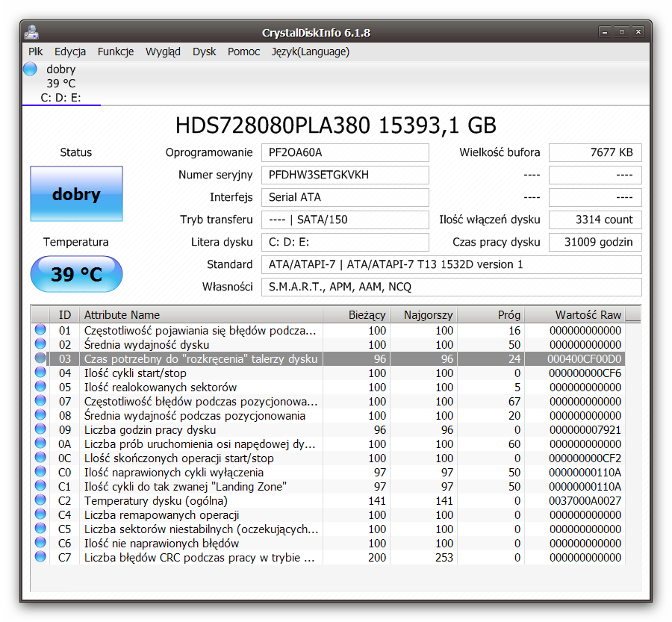
Task: Open the Język(Language) menu
Action: click(311, 52)
